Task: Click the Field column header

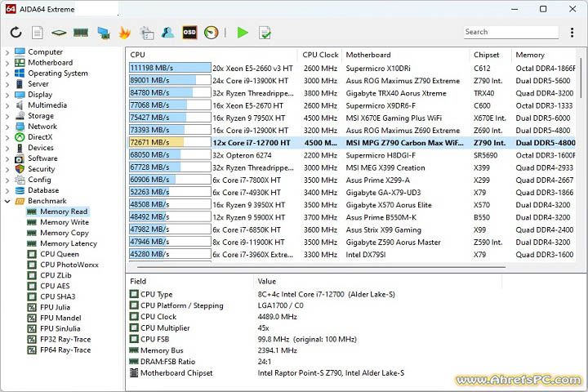Action: [x=189, y=281]
